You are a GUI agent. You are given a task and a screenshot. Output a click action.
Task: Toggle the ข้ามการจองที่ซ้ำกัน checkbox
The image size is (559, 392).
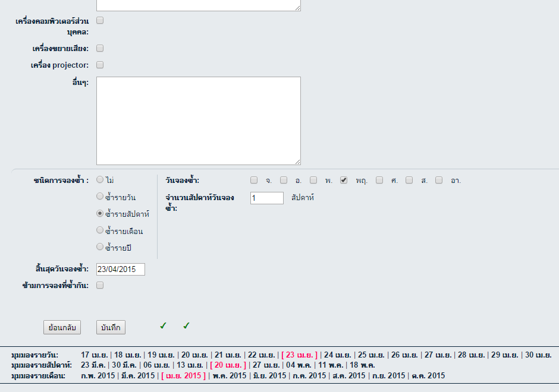tap(100, 285)
